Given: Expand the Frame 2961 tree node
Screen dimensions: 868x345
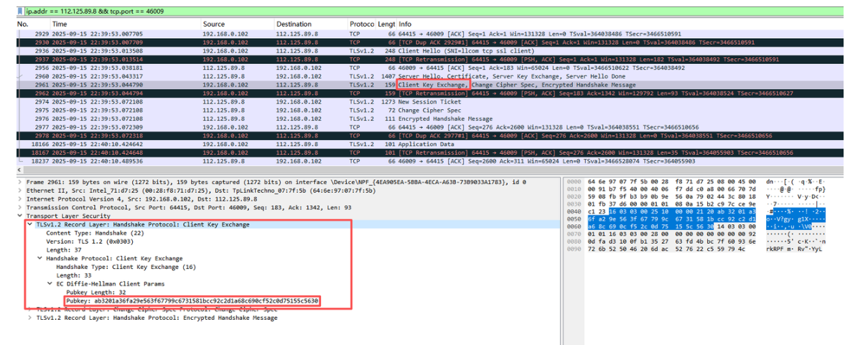Looking at the screenshot, I should pyautogui.click(x=20, y=183).
